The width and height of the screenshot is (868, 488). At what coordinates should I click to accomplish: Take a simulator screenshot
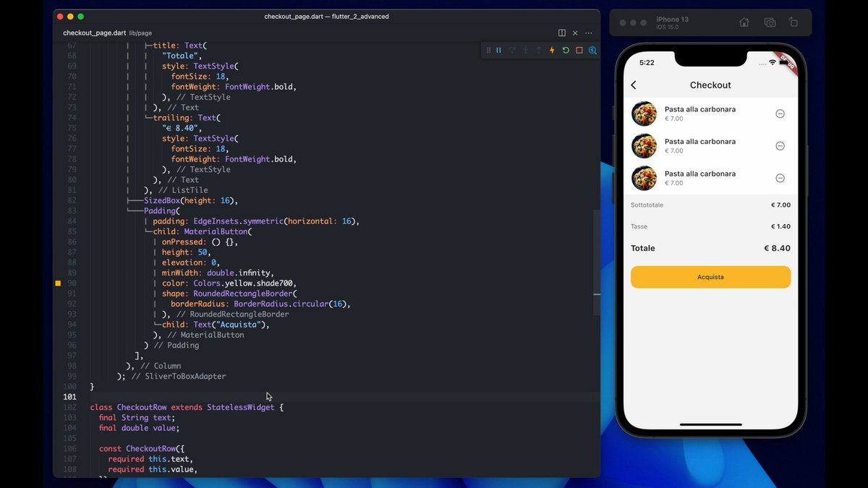pos(770,22)
